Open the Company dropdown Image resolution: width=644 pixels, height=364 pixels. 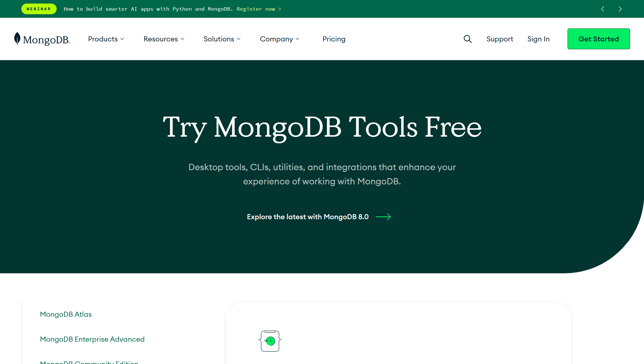pos(279,39)
